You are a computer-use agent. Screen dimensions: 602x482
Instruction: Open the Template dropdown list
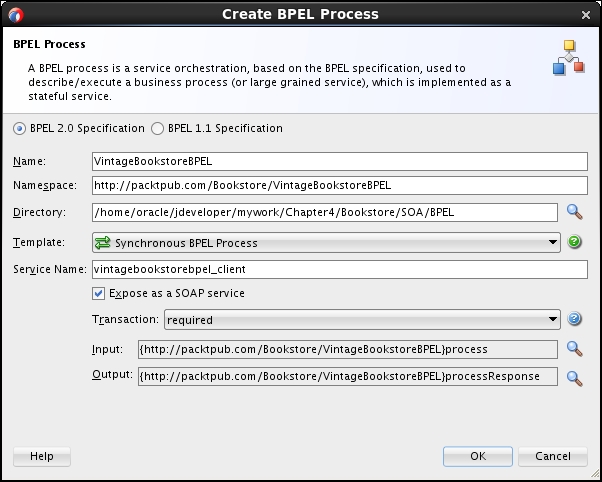[x=553, y=243]
